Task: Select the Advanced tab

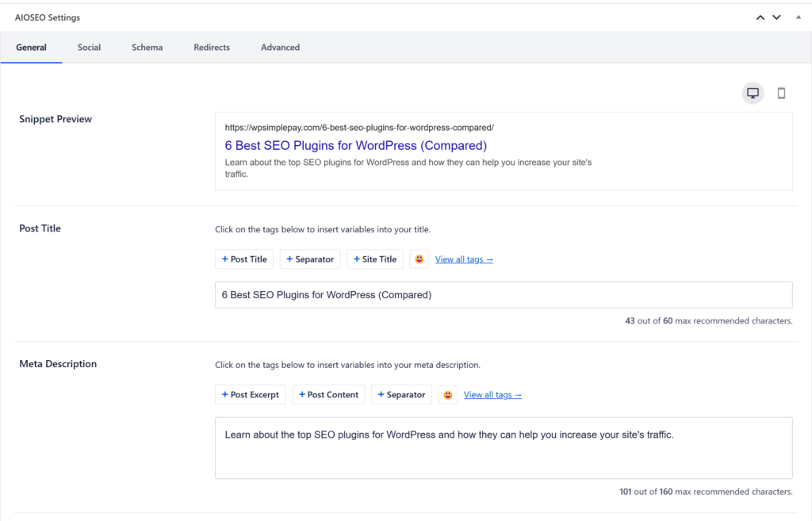Action: 280,48
